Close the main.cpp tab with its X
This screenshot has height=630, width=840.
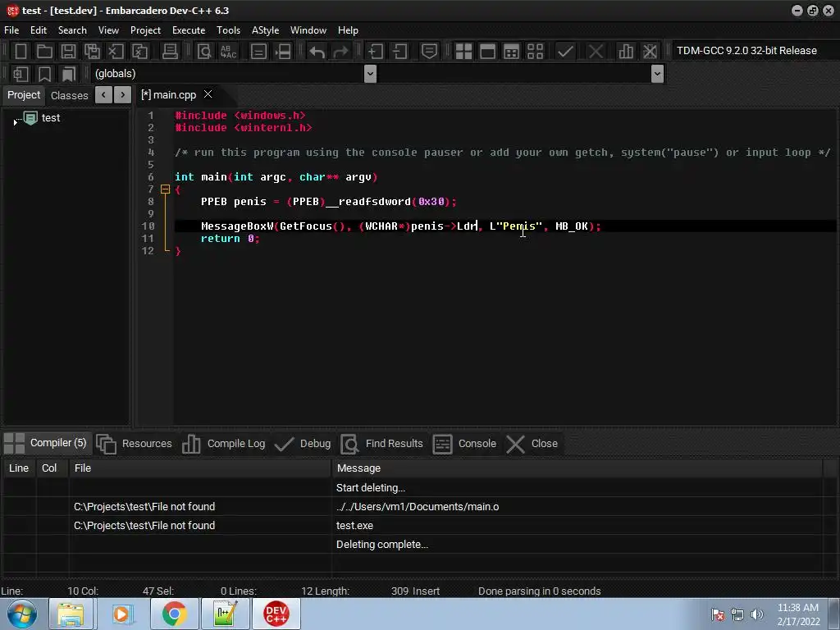pyautogui.click(x=208, y=94)
